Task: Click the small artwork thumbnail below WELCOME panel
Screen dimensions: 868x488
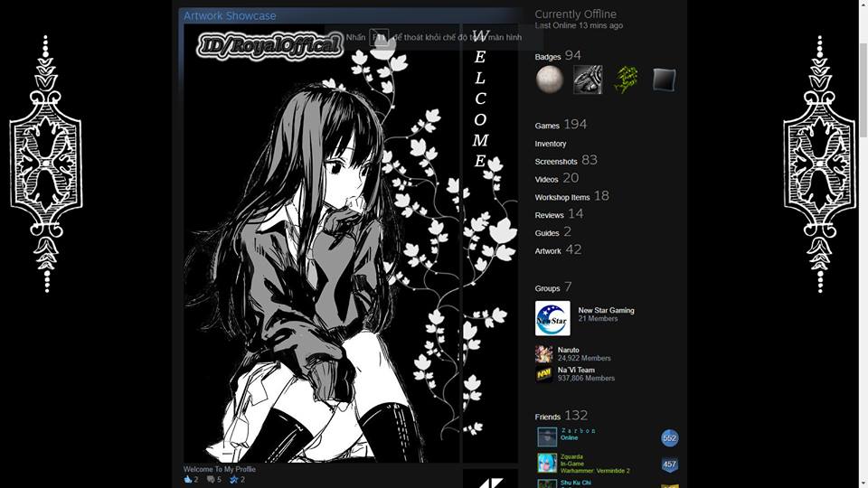Action: (490, 479)
